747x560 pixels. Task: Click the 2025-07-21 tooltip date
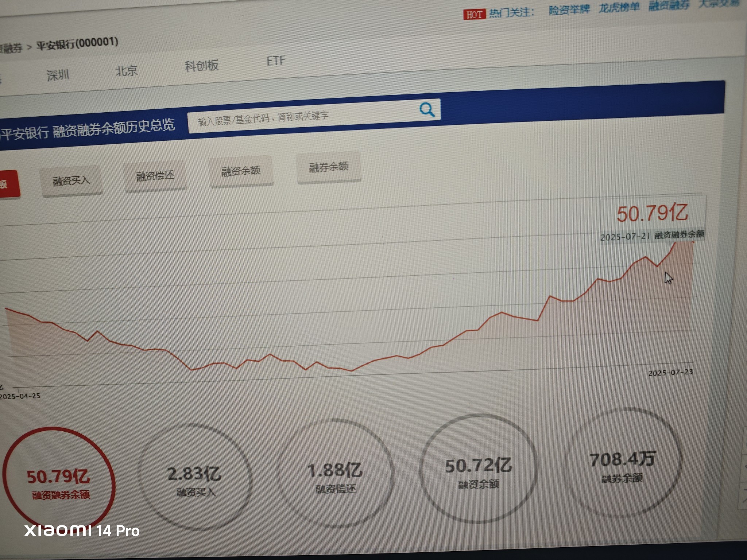click(625, 237)
